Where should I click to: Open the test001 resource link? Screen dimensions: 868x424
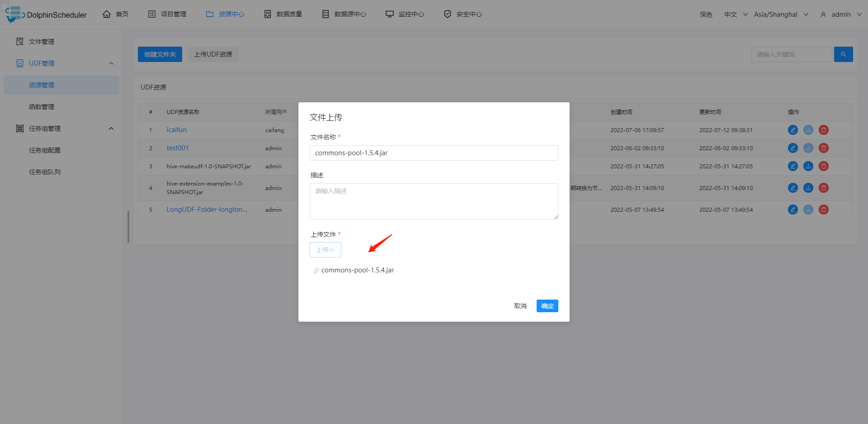[x=177, y=148]
